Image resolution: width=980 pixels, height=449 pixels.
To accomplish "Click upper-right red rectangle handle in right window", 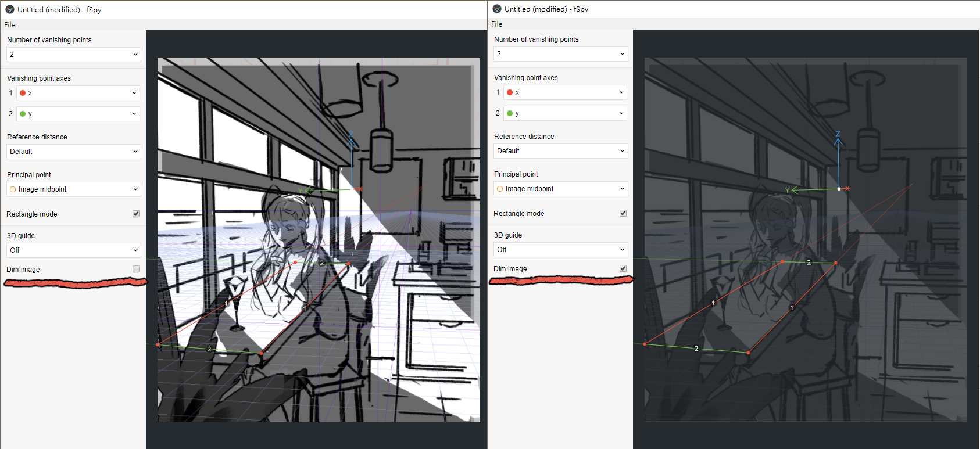I will pos(836,263).
